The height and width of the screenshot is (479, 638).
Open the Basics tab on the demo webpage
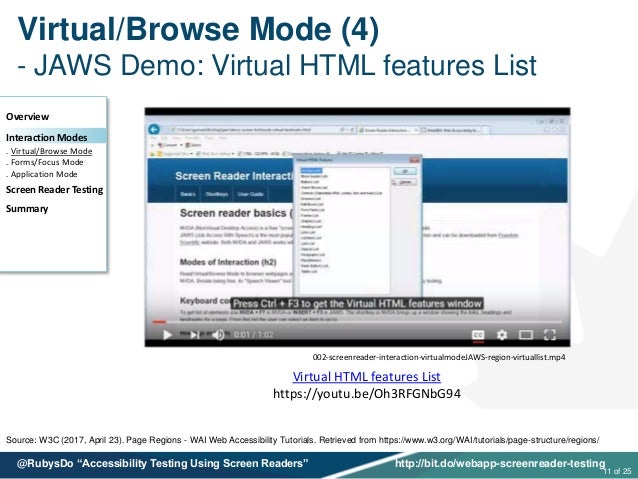pos(188,194)
